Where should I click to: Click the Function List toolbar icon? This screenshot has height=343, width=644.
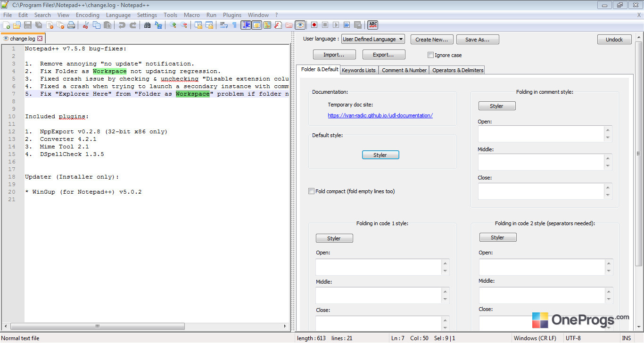(x=278, y=25)
